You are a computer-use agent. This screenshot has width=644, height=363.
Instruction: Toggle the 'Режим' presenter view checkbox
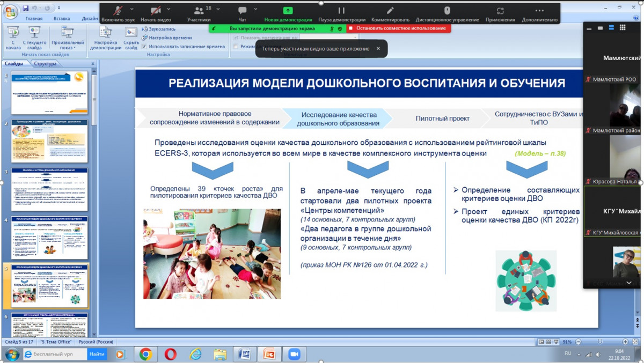[236, 47]
